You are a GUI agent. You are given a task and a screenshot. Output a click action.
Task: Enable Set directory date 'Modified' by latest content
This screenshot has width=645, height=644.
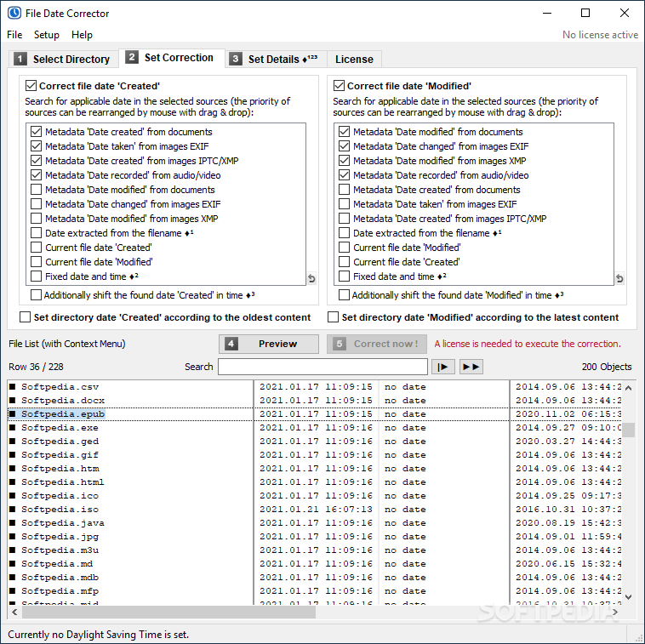pyautogui.click(x=334, y=317)
